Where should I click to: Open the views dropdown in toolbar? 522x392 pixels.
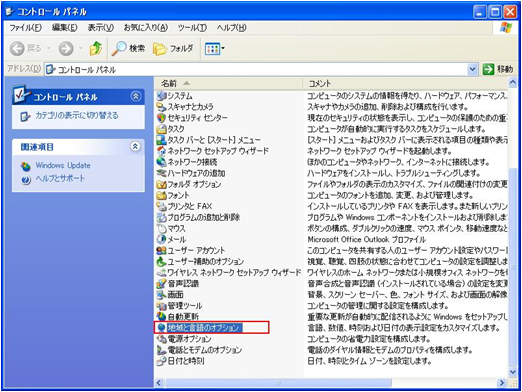[x=214, y=49]
